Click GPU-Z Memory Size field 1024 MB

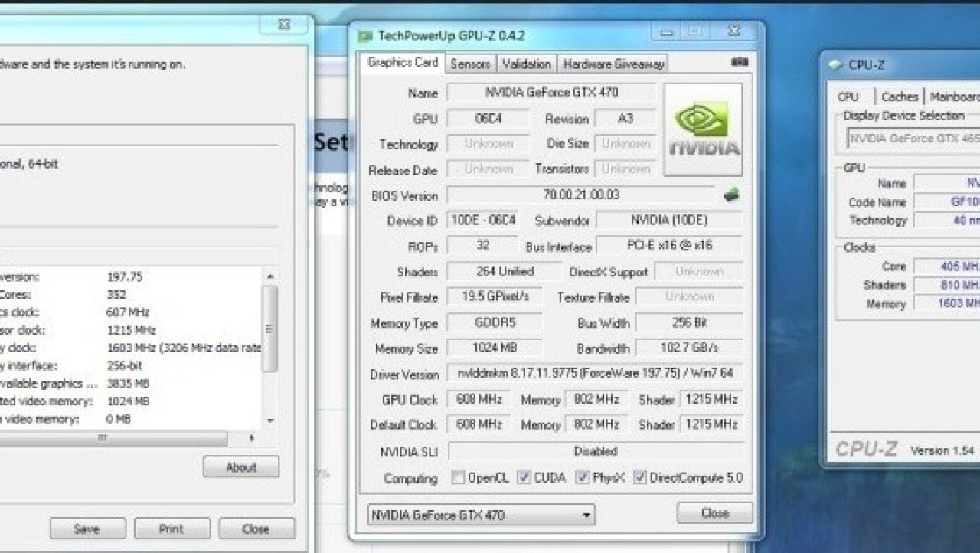[x=495, y=348]
